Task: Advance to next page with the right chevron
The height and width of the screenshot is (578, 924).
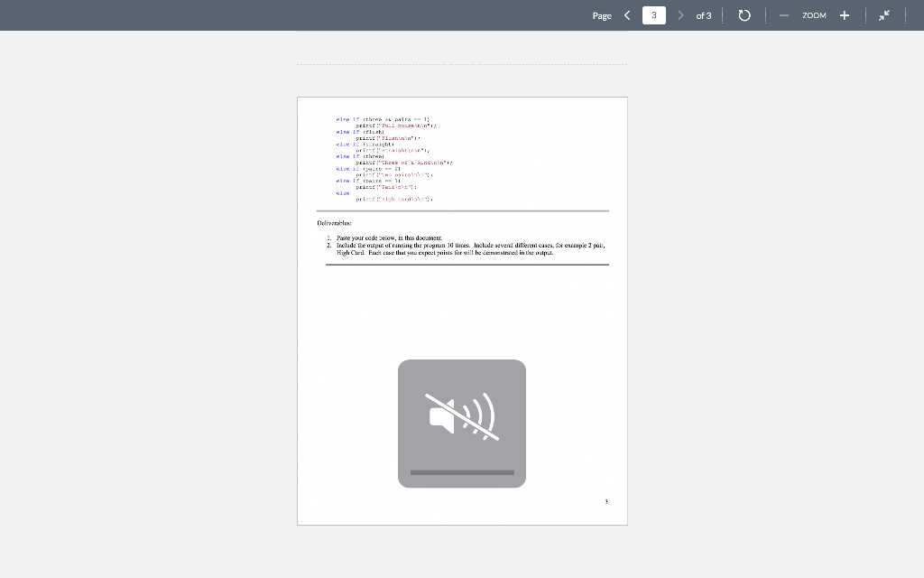Action: [x=681, y=15]
